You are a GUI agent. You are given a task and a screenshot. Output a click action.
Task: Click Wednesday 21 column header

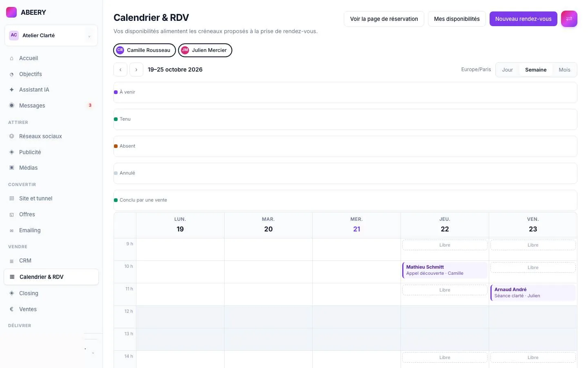coord(356,225)
